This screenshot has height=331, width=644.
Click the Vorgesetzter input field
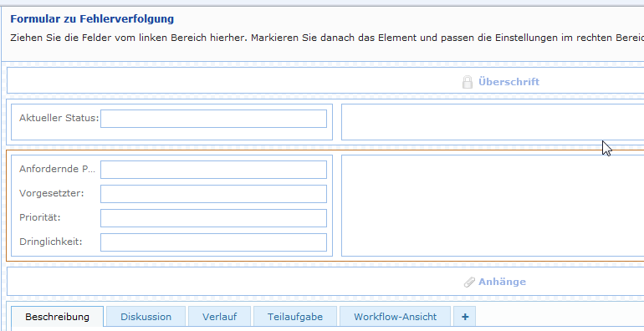[x=213, y=194]
